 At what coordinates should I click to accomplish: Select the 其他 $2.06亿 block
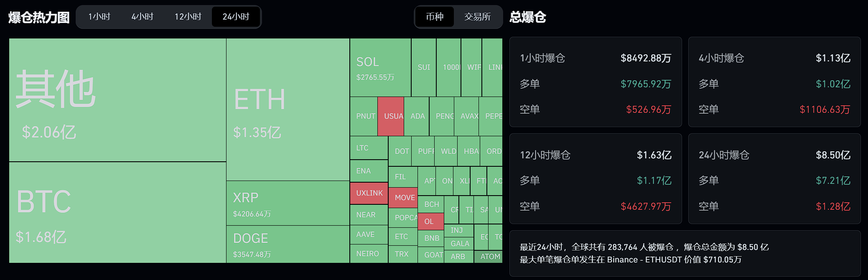tap(117, 100)
